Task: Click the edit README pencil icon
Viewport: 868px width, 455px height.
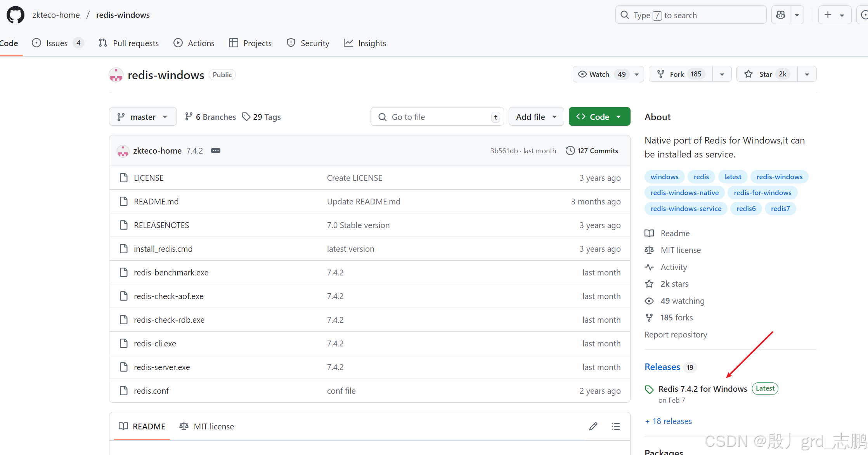Action: (593, 426)
